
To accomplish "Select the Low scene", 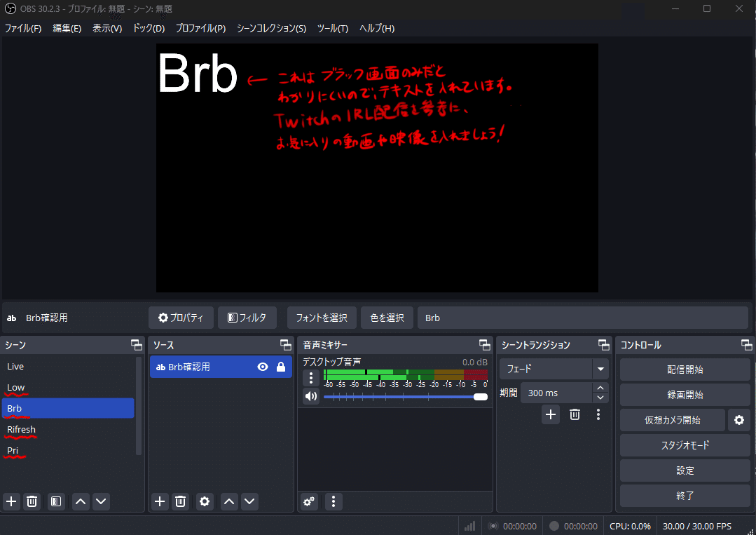I will pos(68,387).
